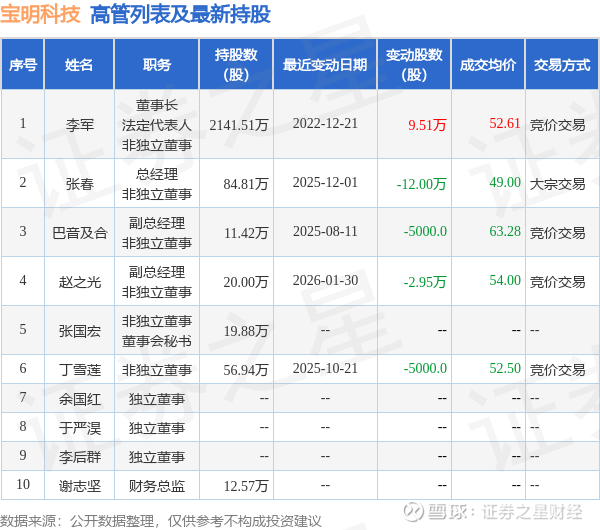Click 巴音及合's change value -5000.0
Screen dimensions: 600x530
click(425, 232)
